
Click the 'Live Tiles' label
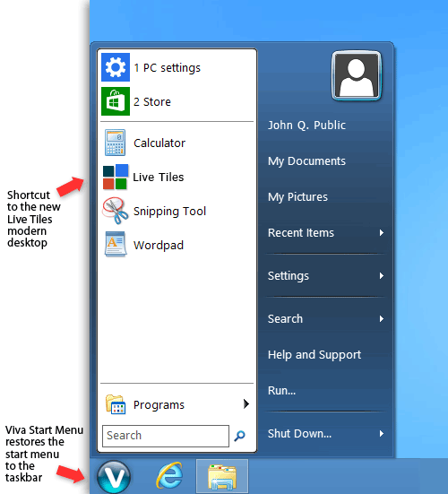tap(159, 177)
